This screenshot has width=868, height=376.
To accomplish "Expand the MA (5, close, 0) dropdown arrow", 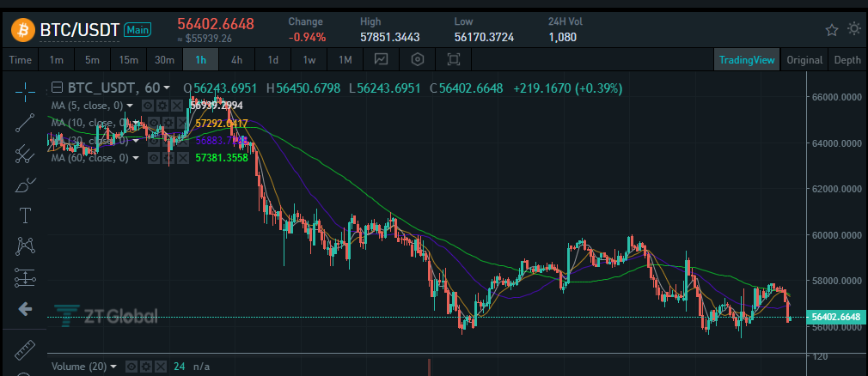I will click(130, 106).
